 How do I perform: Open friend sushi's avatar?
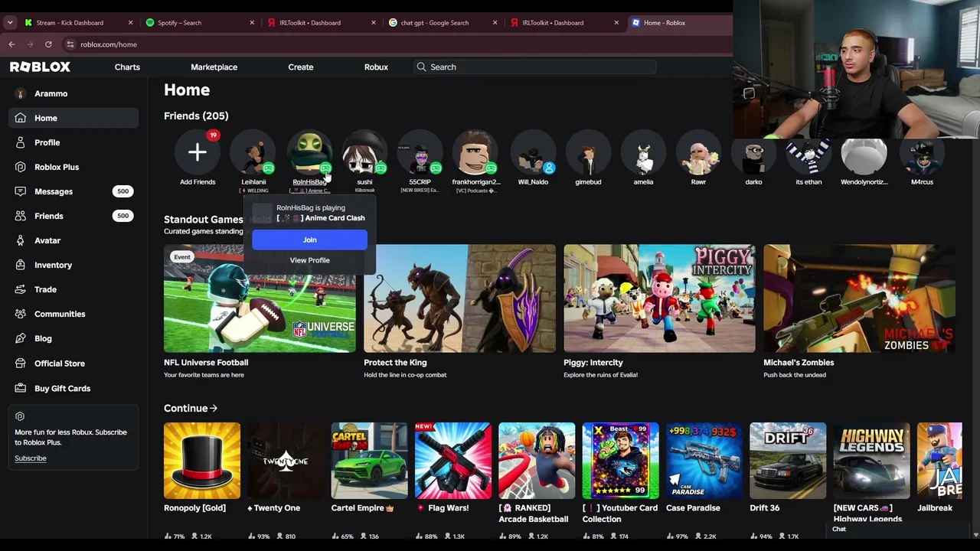click(x=364, y=152)
